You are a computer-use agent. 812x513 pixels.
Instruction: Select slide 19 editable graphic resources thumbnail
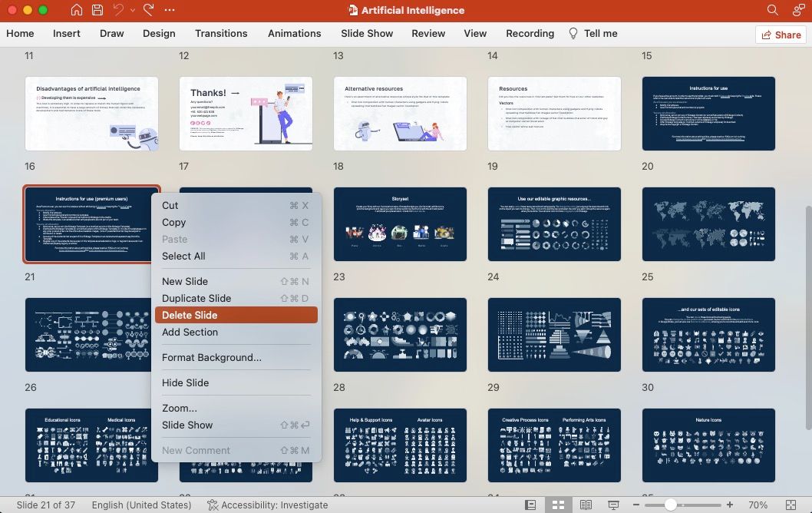[x=554, y=223]
